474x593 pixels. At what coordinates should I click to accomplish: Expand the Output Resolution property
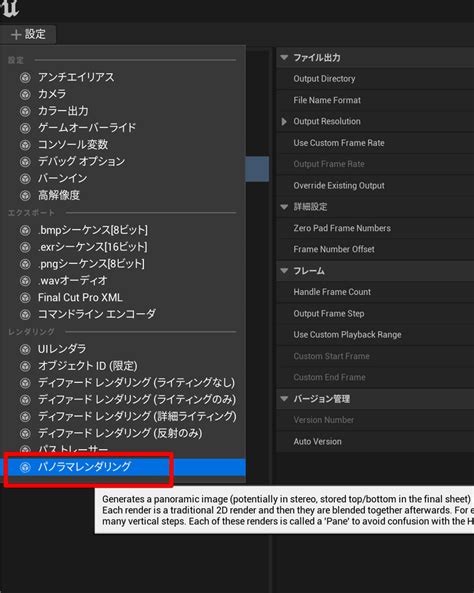pos(284,121)
